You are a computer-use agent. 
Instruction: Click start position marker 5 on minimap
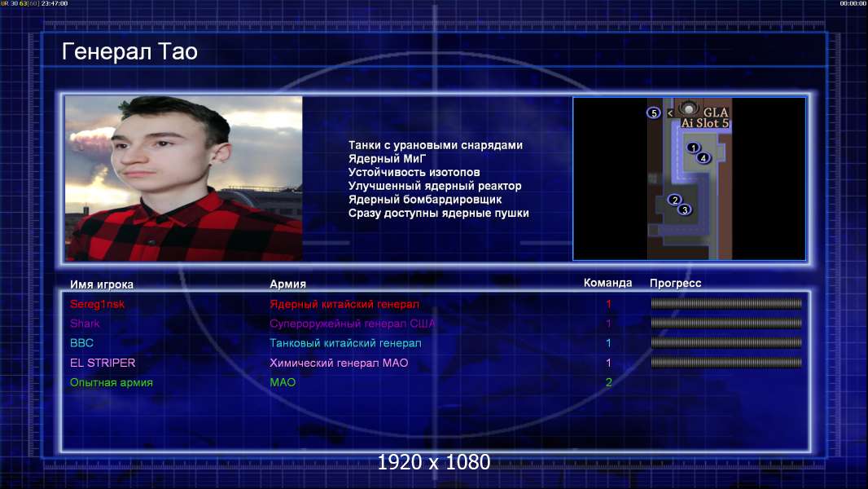click(x=654, y=113)
